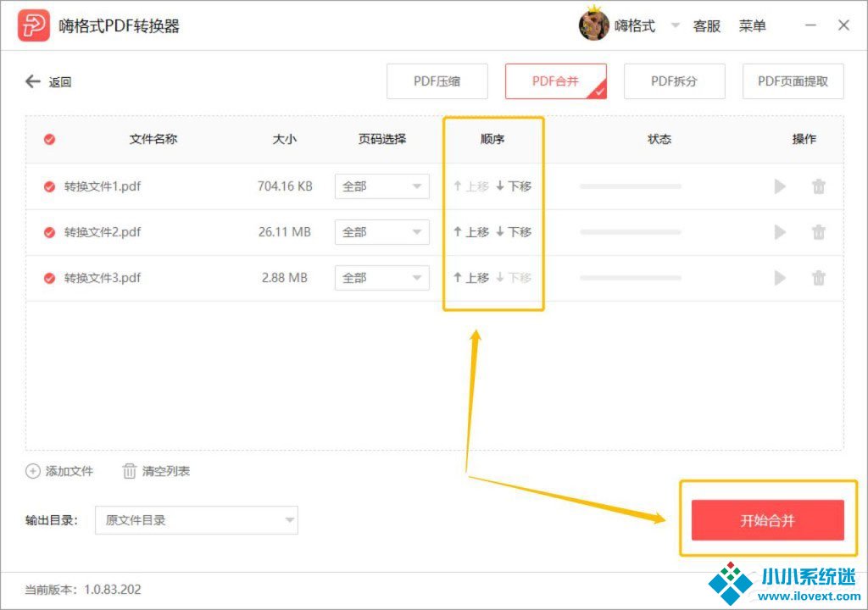Click the 添加文件 plus icon
The height and width of the screenshot is (610, 868).
(33, 471)
